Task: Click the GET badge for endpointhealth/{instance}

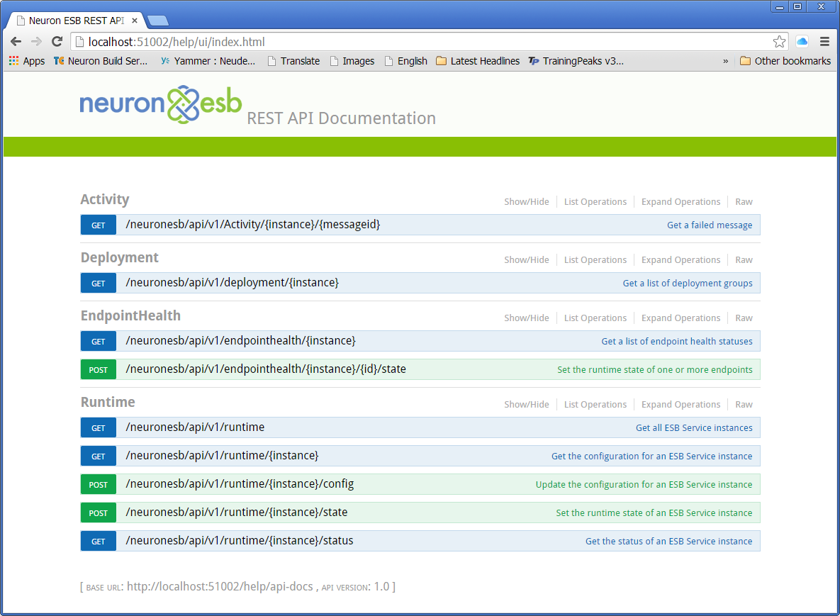Action: [x=98, y=341]
